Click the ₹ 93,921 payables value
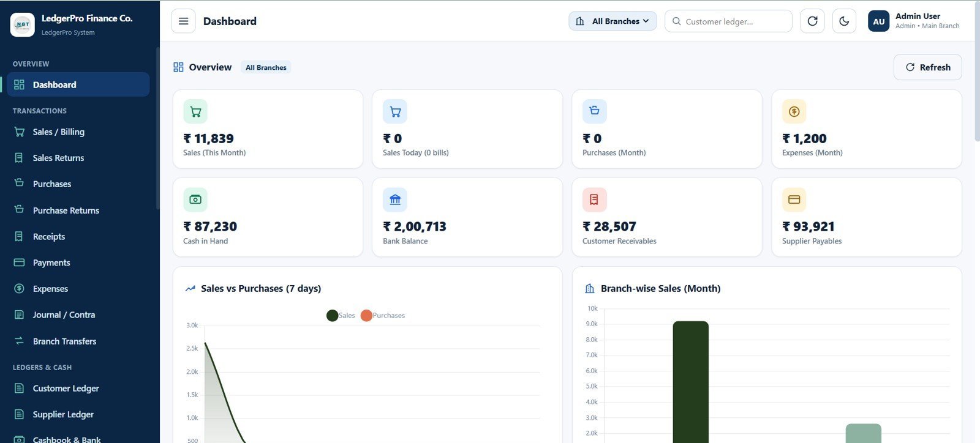Viewport: 980px width, 443px height. [809, 227]
